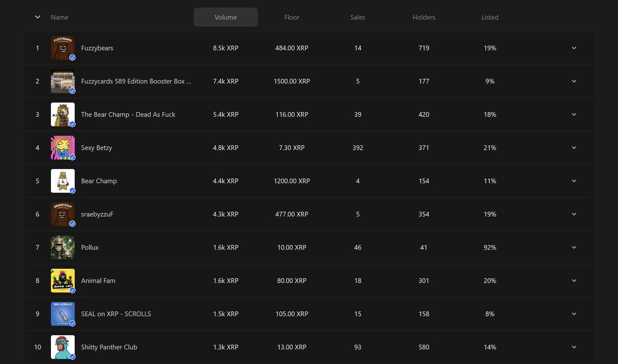Click the Animal Fam collection avatar
This screenshot has height=364, width=618.
pyautogui.click(x=63, y=281)
